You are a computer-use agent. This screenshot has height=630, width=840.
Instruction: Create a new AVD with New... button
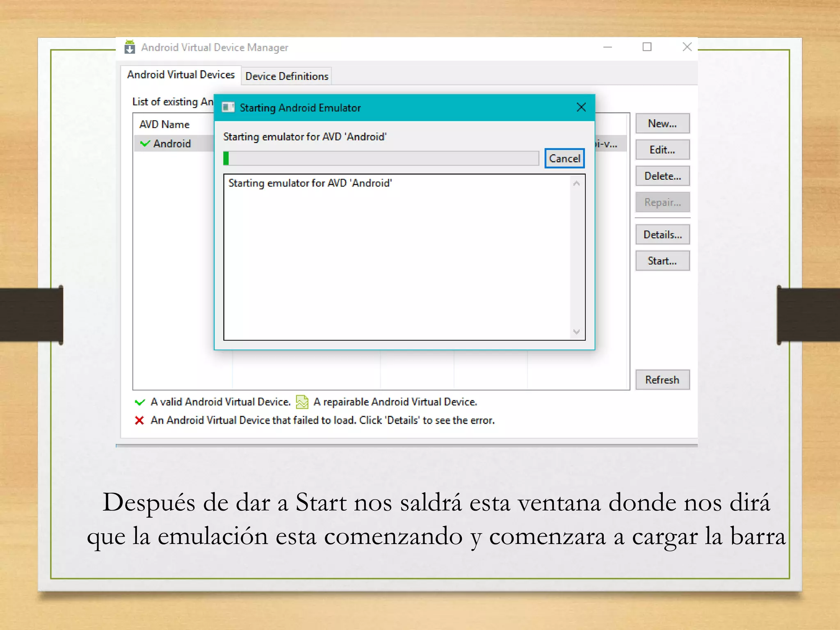662,123
